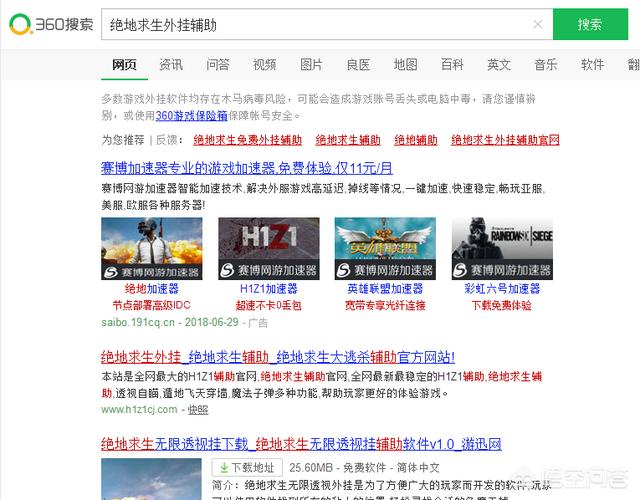
Task: Clear the search box with the X
Action: coord(538,24)
